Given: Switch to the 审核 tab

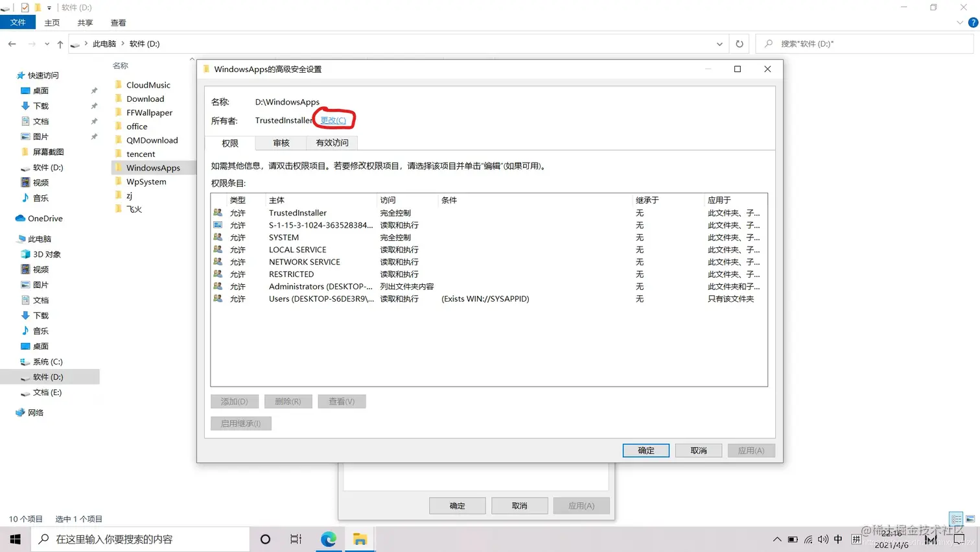Looking at the screenshot, I should (281, 143).
